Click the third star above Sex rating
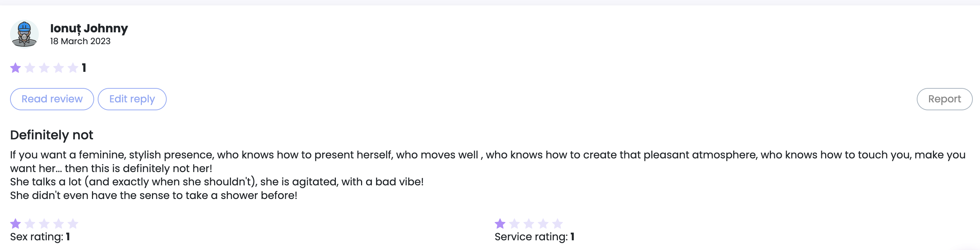980x250 pixels. click(x=44, y=223)
